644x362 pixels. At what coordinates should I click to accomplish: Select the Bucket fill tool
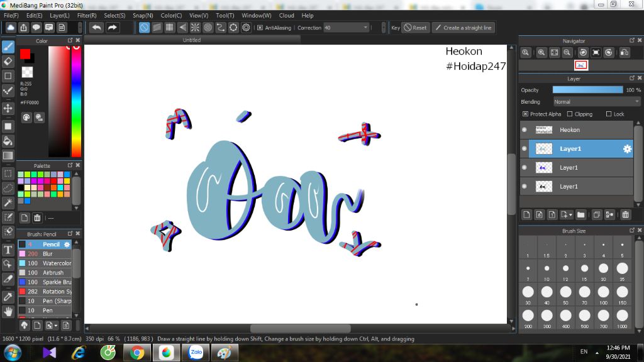8,141
